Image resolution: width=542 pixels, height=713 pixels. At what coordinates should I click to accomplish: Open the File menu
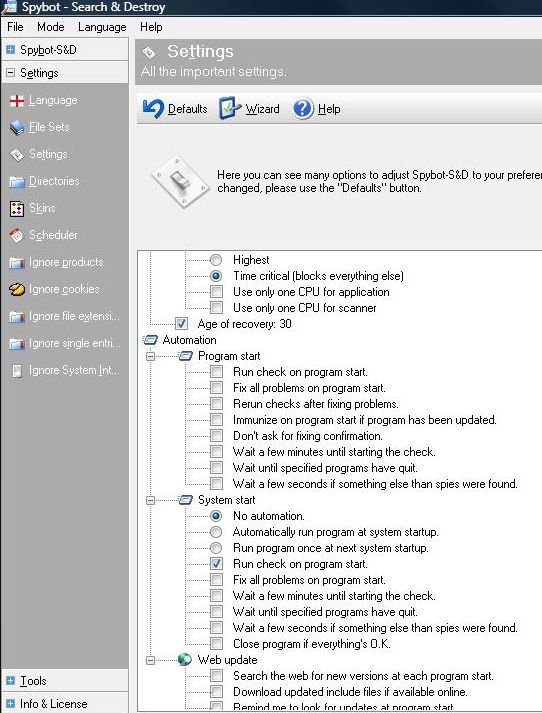tap(15, 27)
